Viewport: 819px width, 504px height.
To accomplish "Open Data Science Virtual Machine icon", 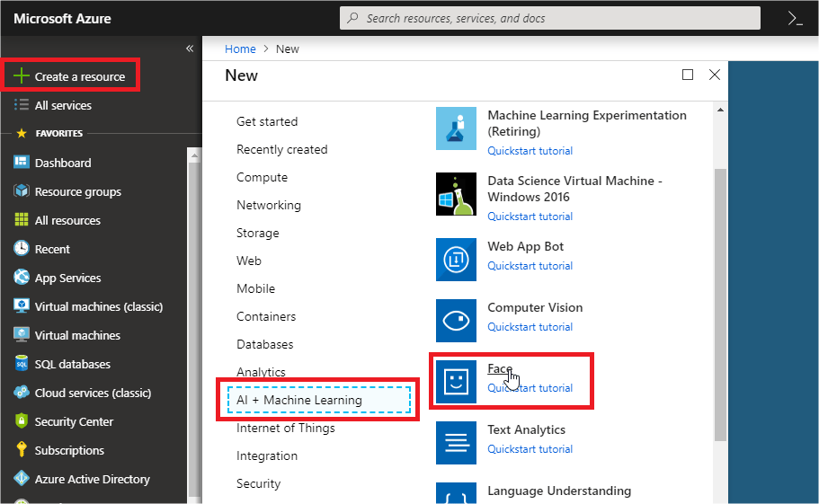I will click(457, 194).
